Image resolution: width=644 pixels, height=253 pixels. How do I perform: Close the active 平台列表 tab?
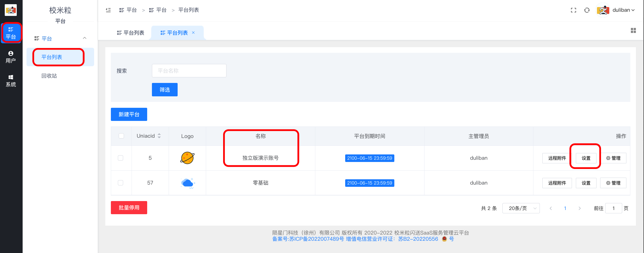click(193, 33)
